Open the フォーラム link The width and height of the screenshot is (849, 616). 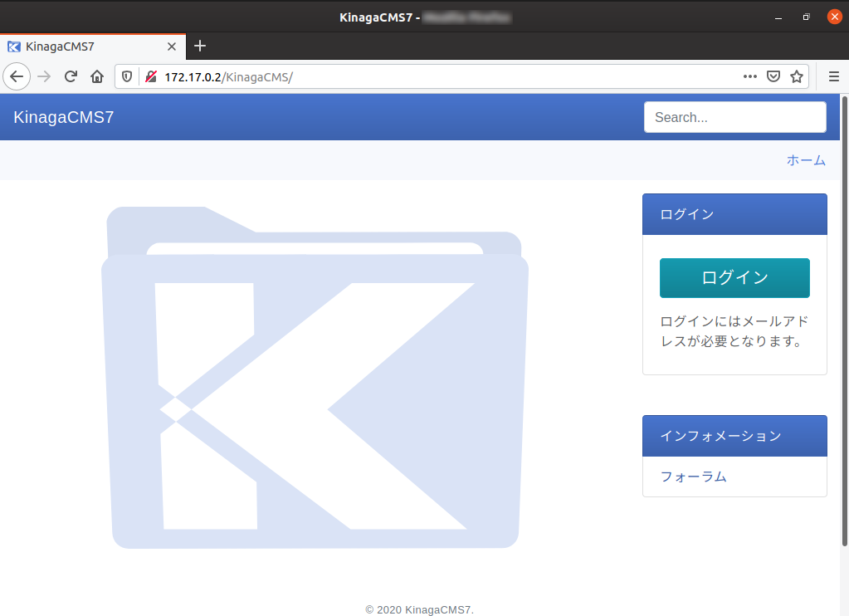tap(693, 477)
